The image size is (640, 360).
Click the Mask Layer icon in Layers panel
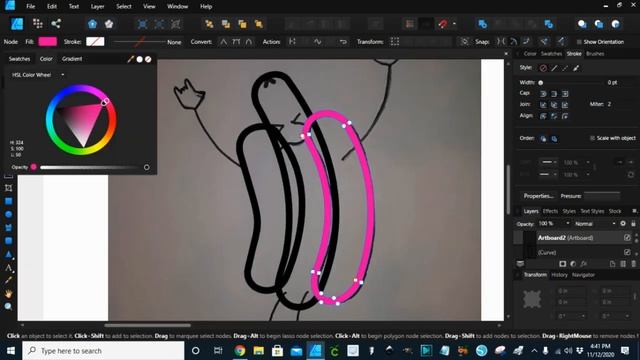point(562,264)
